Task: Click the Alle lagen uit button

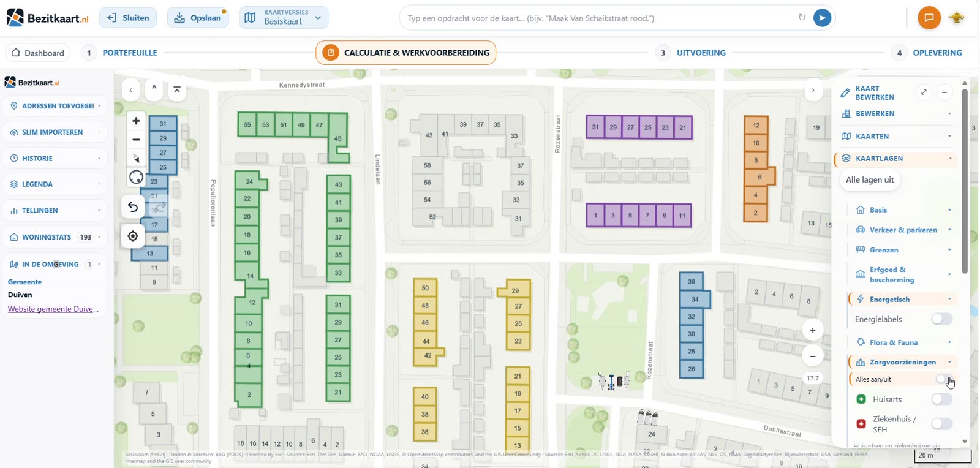Action: (870, 180)
